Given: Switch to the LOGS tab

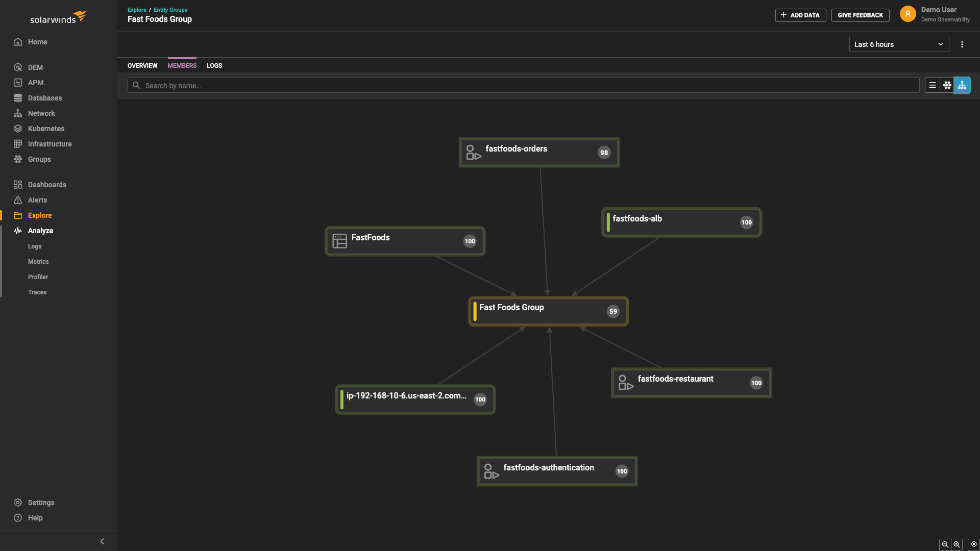Looking at the screenshot, I should tap(214, 66).
